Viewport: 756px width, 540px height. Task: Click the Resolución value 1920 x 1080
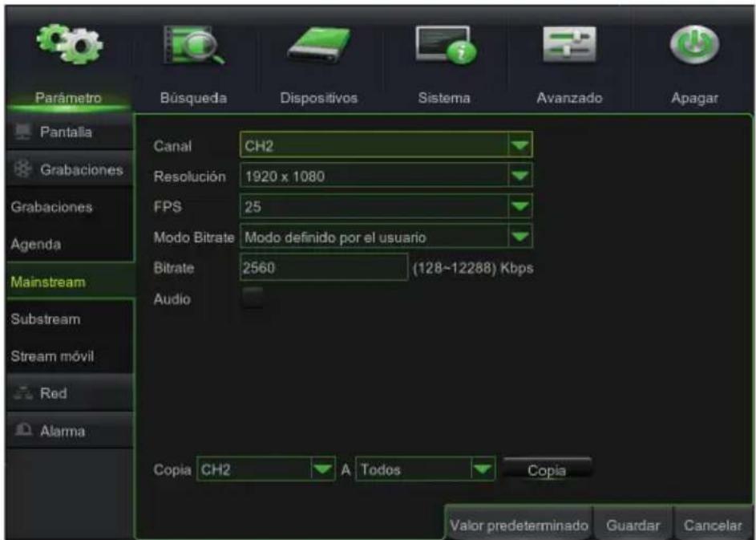pos(285,177)
